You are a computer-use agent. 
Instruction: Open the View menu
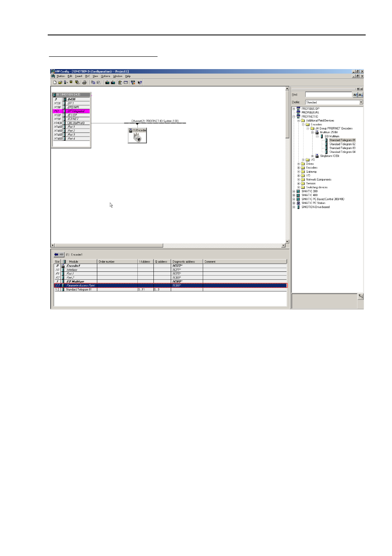coord(95,76)
